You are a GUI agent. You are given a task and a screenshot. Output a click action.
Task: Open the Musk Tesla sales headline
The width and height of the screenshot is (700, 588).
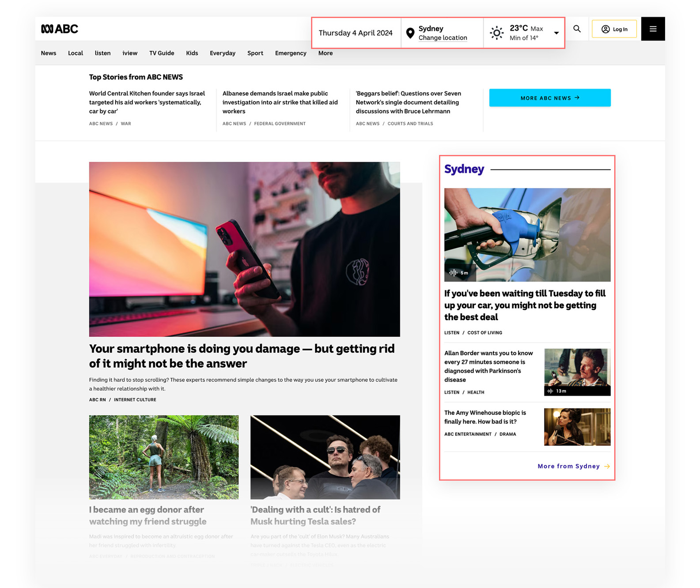(315, 516)
